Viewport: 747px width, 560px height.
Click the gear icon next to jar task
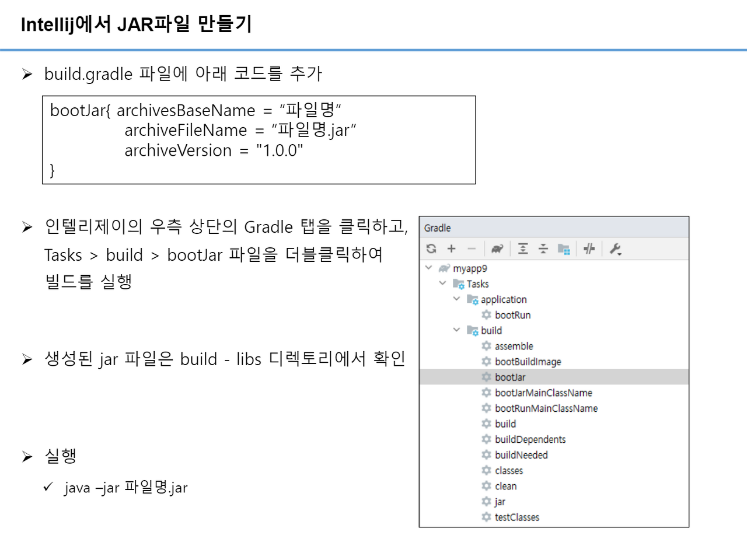(x=486, y=501)
